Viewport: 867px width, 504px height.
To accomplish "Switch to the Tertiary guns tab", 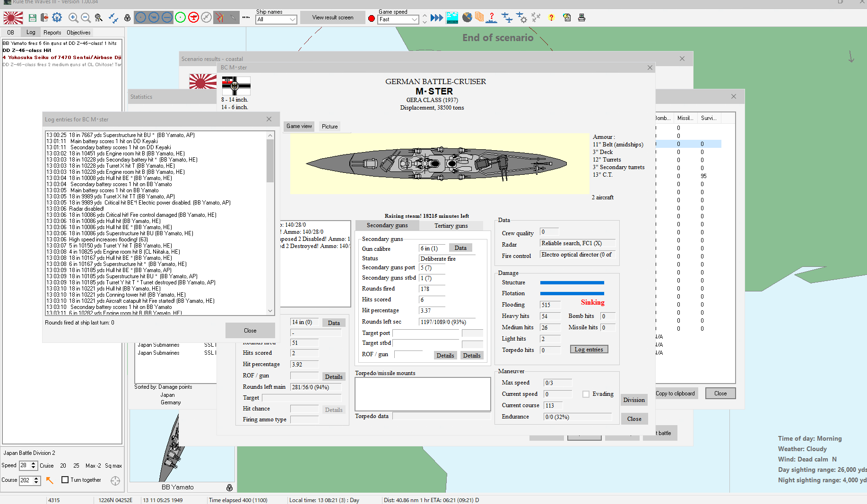I will [x=451, y=226].
